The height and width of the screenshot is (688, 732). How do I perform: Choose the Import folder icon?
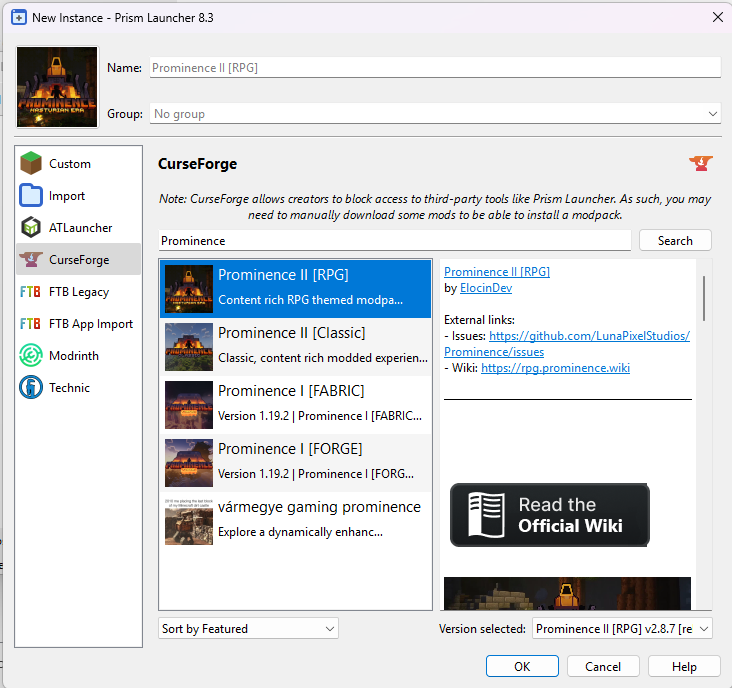click(31, 196)
